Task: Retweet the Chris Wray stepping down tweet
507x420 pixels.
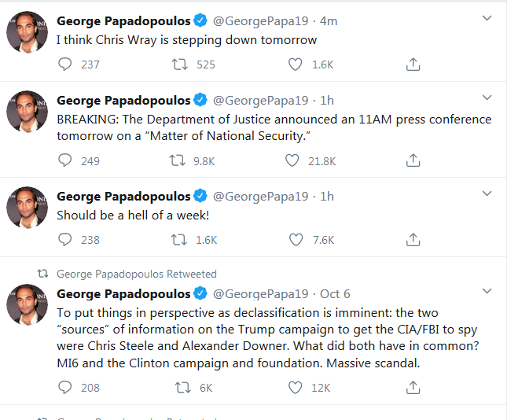Action: (x=179, y=64)
